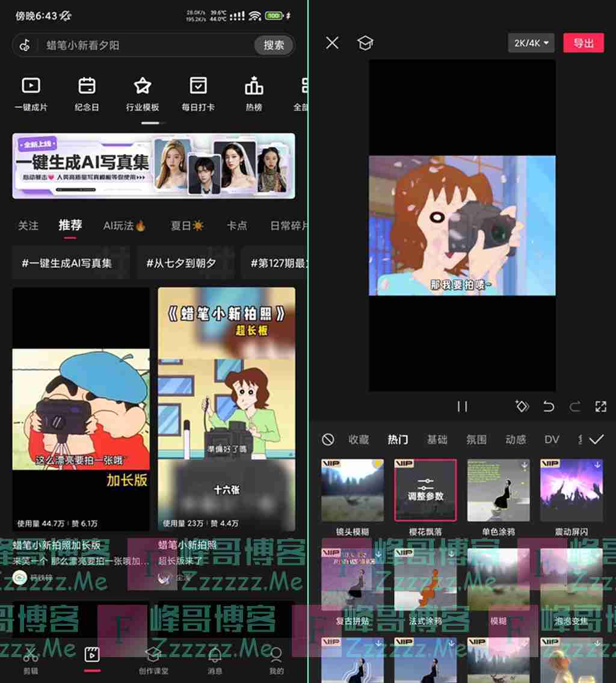Open the 蜡笔小新拍照 超长板 template thumbnail
616x683 pixels.
click(x=226, y=409)
